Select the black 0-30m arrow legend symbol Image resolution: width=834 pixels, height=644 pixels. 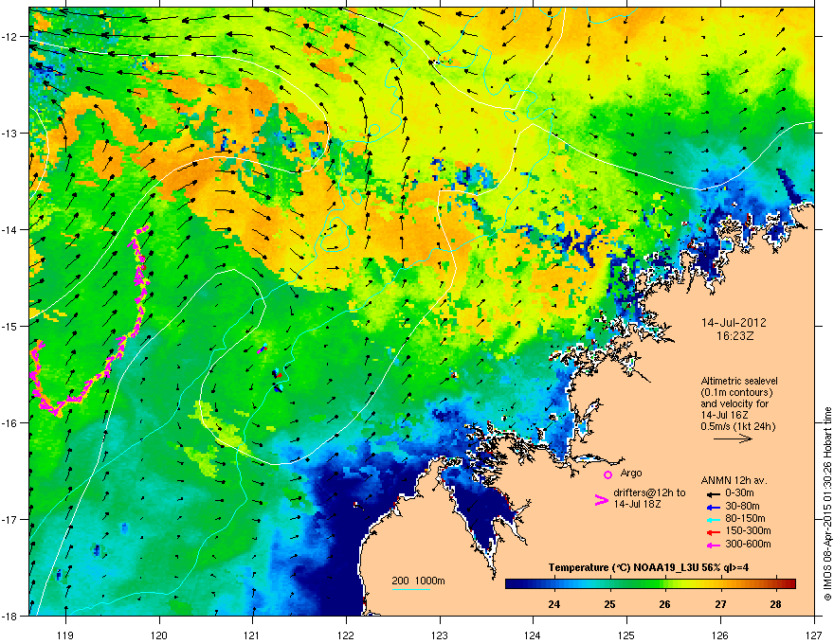click(x=714, y=494)
